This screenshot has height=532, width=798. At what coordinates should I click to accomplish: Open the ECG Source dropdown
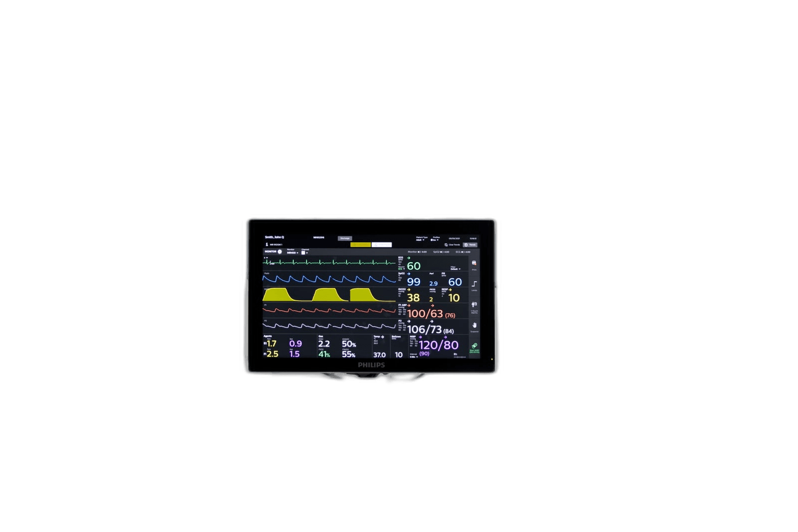pyautogui.click(x=401, y=269)
